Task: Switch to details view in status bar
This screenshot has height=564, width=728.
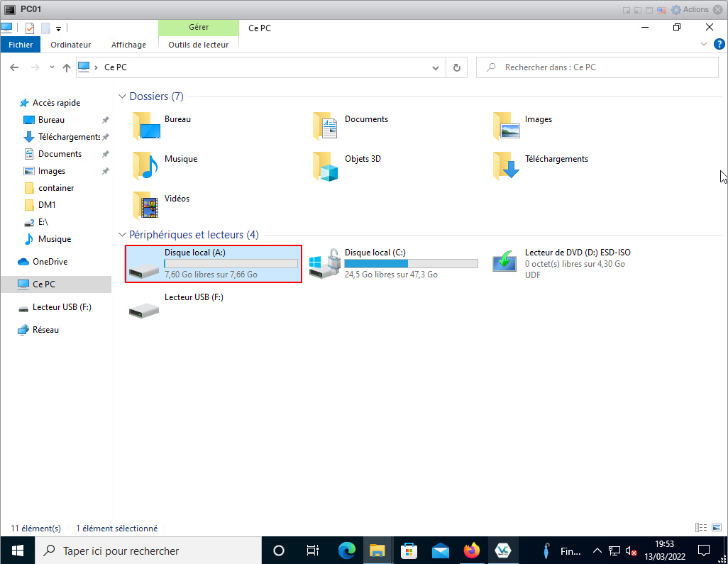Action: tap(701, 528)
